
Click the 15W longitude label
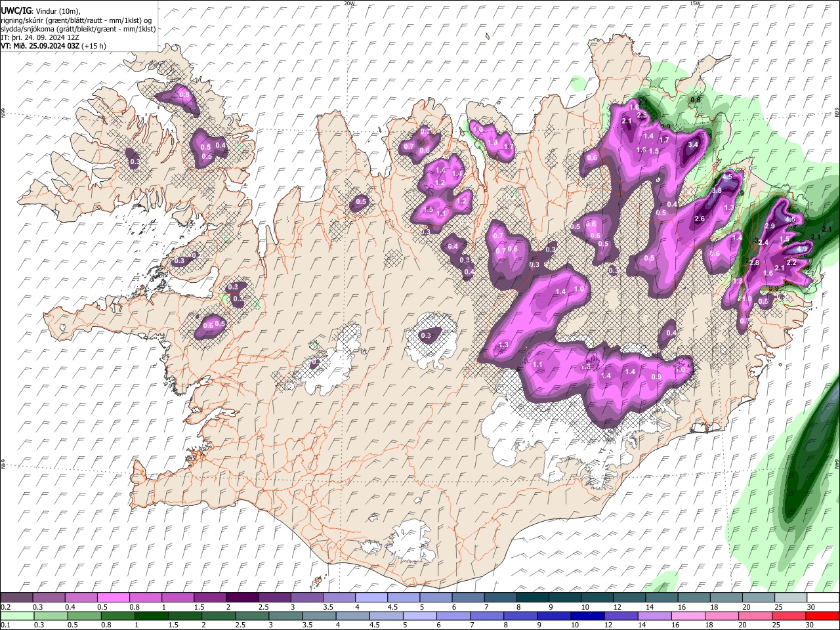tap(695, 3)
